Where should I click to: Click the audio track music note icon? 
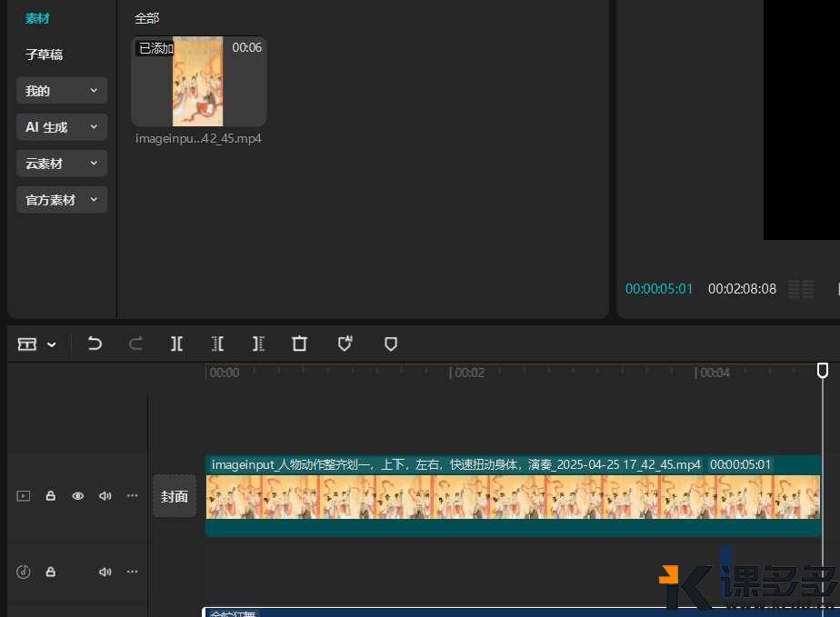(x=24, y=572)
